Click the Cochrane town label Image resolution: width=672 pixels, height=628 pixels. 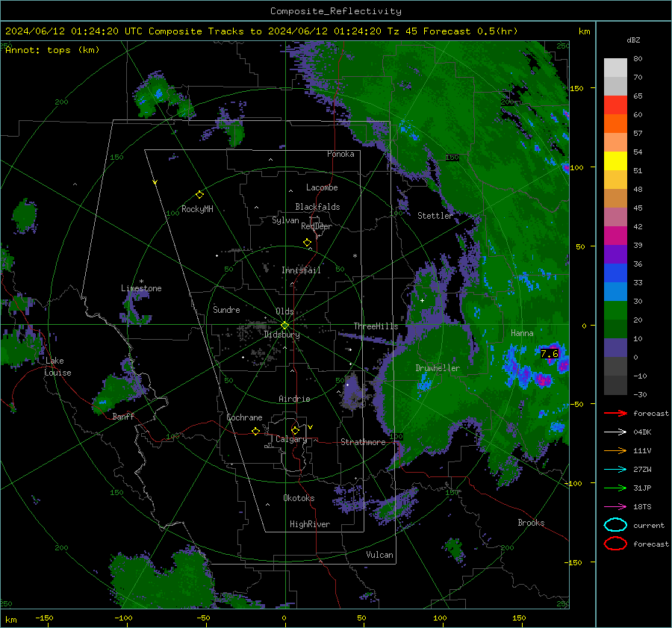(244, 417)
